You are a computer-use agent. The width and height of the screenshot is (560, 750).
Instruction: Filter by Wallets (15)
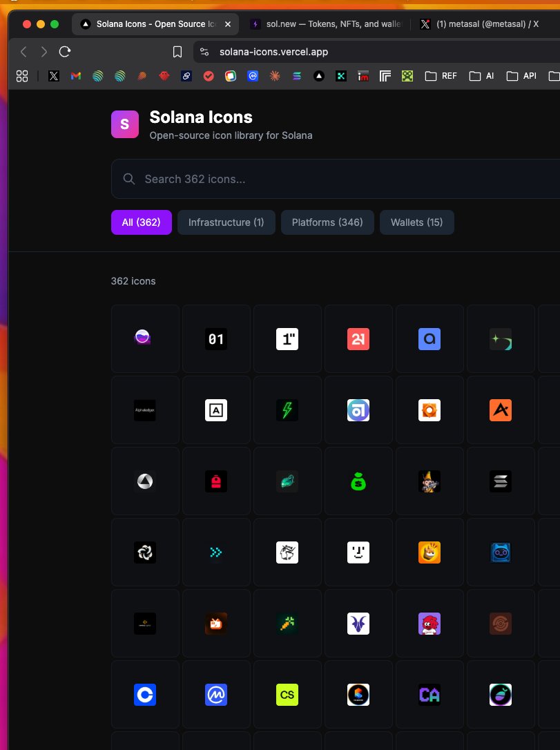(x=416, y=222)
